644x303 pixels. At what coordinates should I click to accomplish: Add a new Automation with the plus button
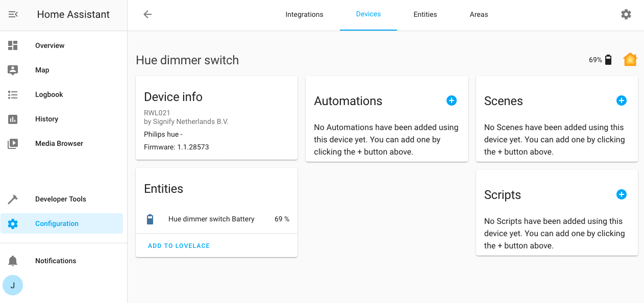coord(452,100)
